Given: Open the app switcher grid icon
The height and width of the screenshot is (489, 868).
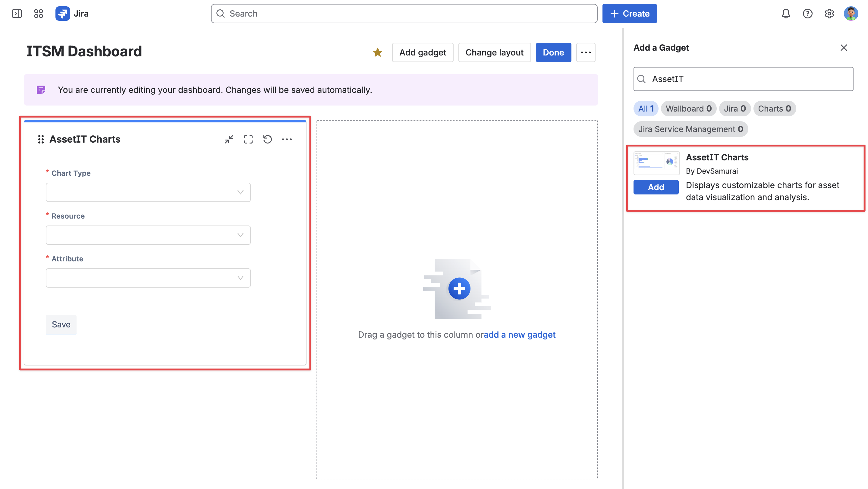Looking at the screenshot, I should (x=38, y=14).
